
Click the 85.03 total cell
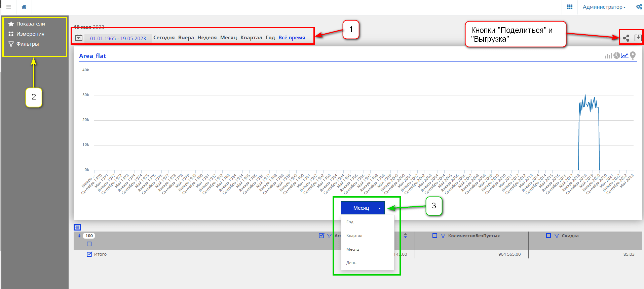[x=629, y=254]
